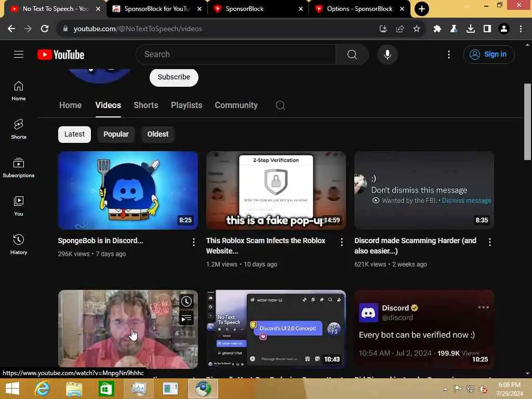Screen dimensions: 532x399
Task: Go to Home in the sidebar
Action: click(x=19, y=91)
